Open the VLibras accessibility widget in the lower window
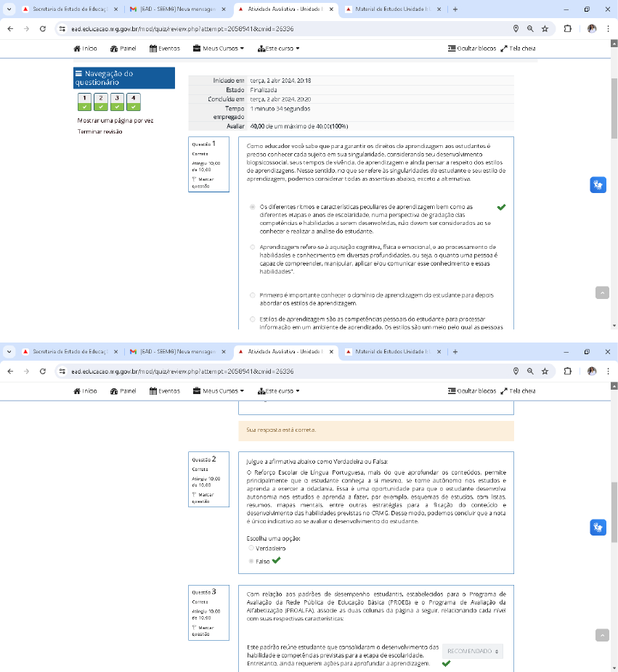Viewport: 618px width, 672px height. coord(598,527)
